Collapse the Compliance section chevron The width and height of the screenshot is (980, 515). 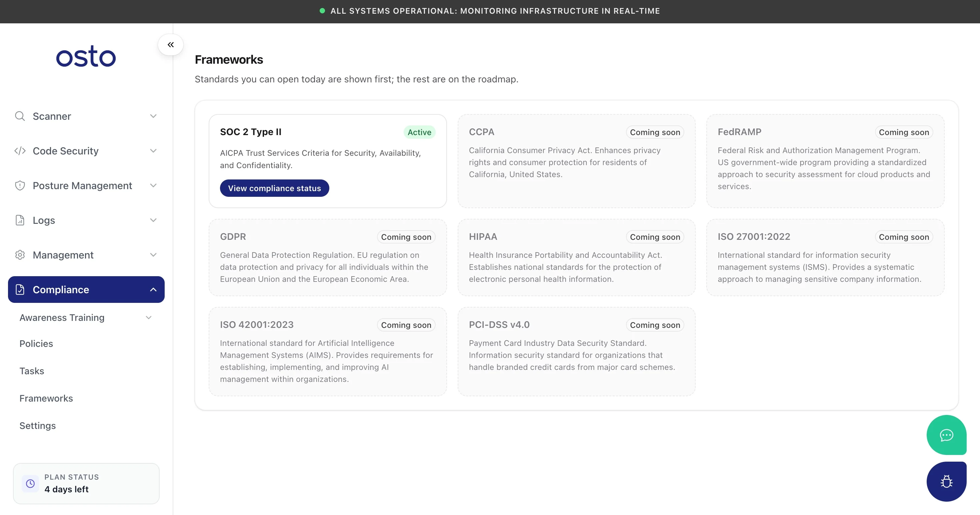point(153,290)
